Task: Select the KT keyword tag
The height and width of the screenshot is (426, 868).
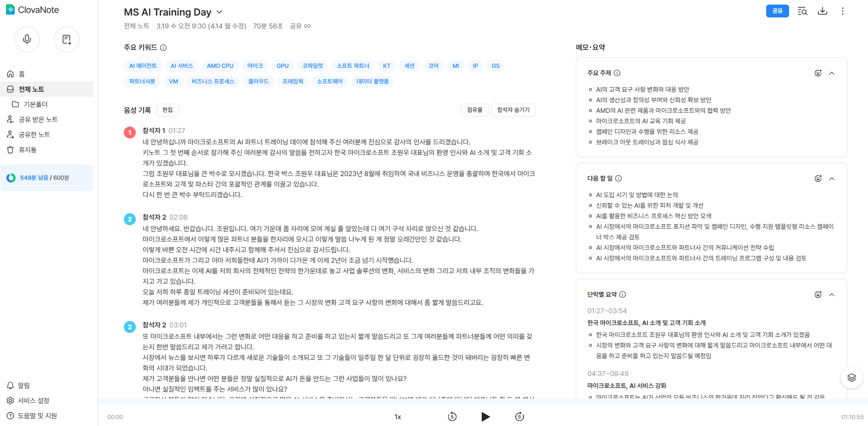Action: pos(387,66)
